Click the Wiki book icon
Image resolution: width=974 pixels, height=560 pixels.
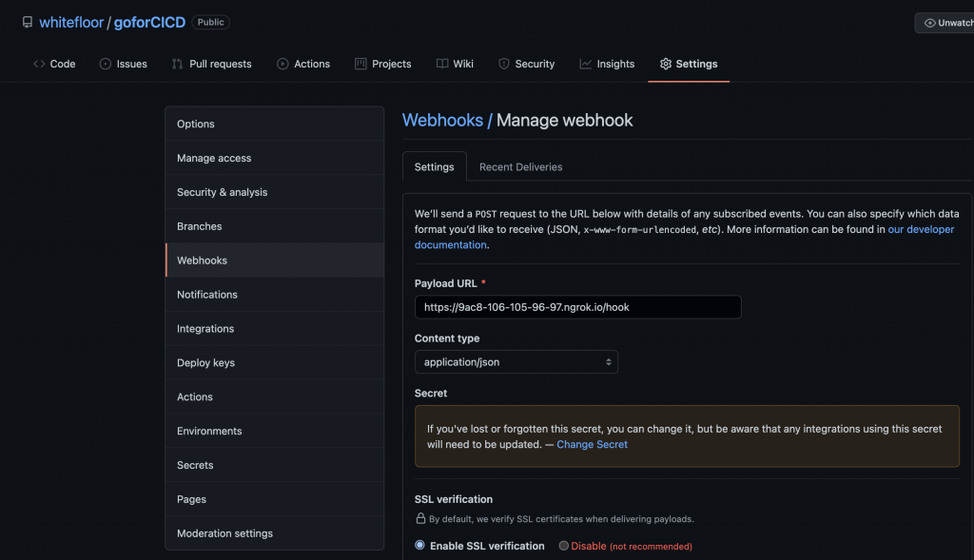click(442, 64)
